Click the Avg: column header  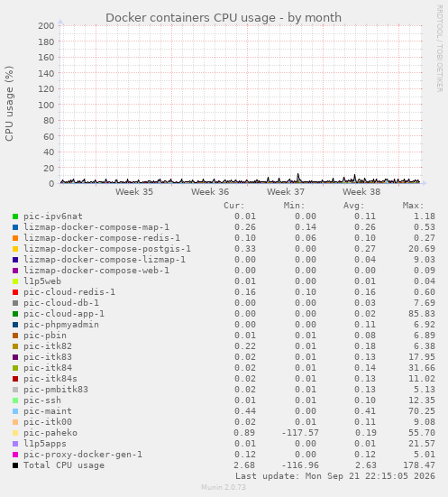pos(354,206)
